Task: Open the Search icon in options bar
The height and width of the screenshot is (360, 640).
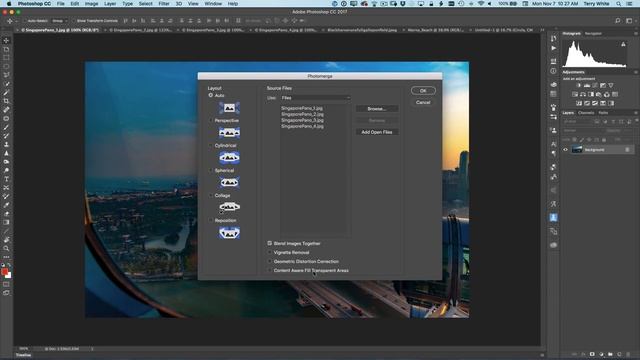Action: tap(618, 20)
